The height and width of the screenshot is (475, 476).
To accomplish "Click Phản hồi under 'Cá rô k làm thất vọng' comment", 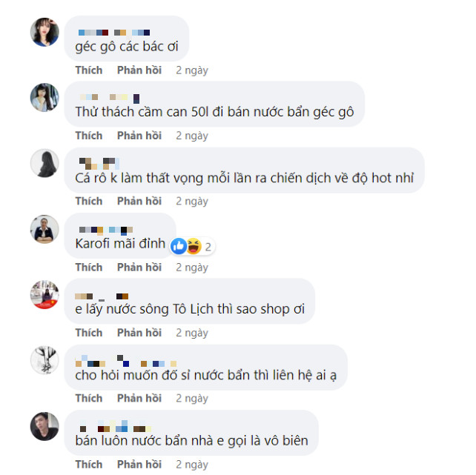I will click(139, 201).
